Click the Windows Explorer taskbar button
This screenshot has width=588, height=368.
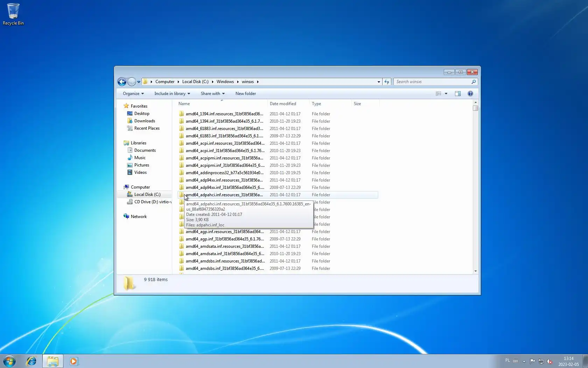tap(53, 361)
